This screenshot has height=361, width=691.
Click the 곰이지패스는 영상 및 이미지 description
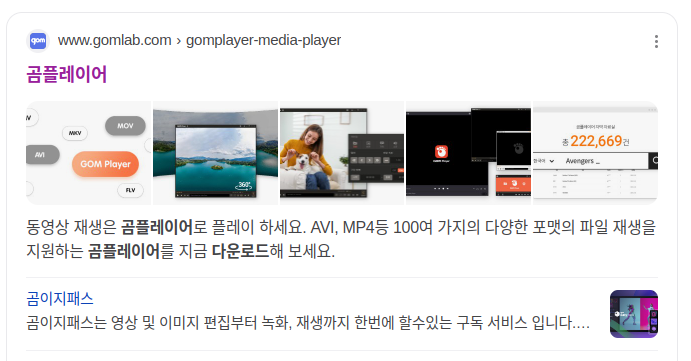click(308, 323)
